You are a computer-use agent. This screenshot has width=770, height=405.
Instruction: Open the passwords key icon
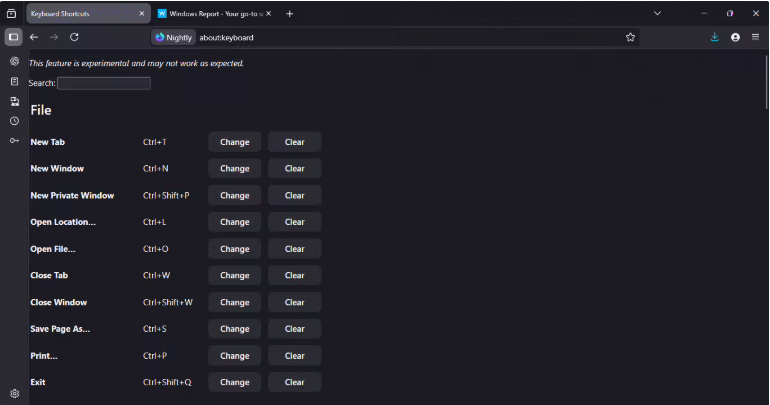[14, 140]
